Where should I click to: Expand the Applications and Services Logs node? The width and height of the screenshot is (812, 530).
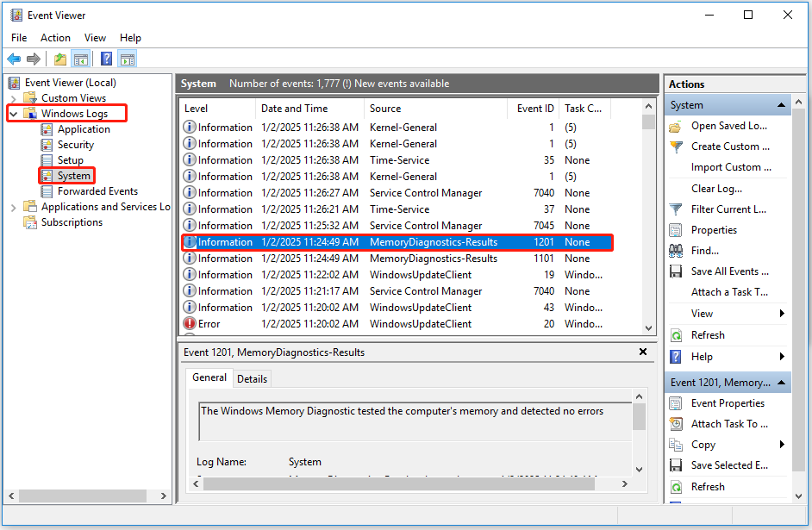coord(12,206)
